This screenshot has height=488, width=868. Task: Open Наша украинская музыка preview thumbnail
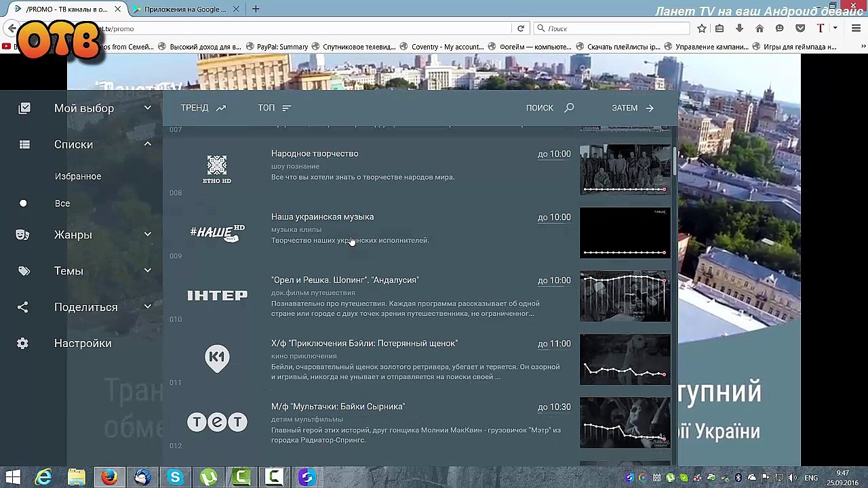(x=625, y=232)
